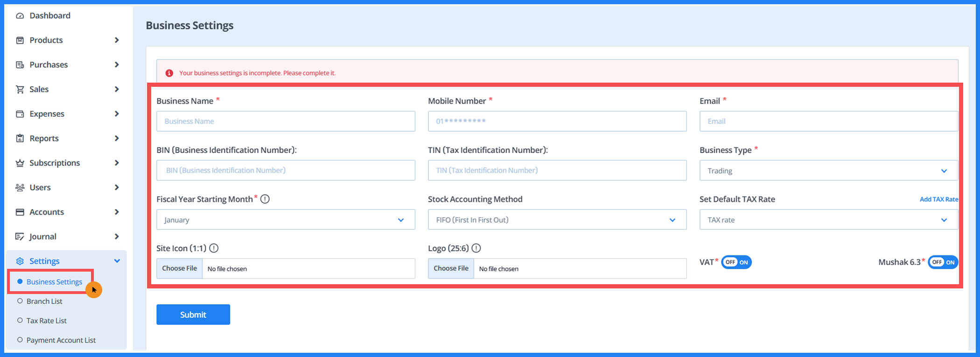This screenshot has height=357, width=980.
Task: Open Tax Rate List in sidebar
Action: coord(46,321)
